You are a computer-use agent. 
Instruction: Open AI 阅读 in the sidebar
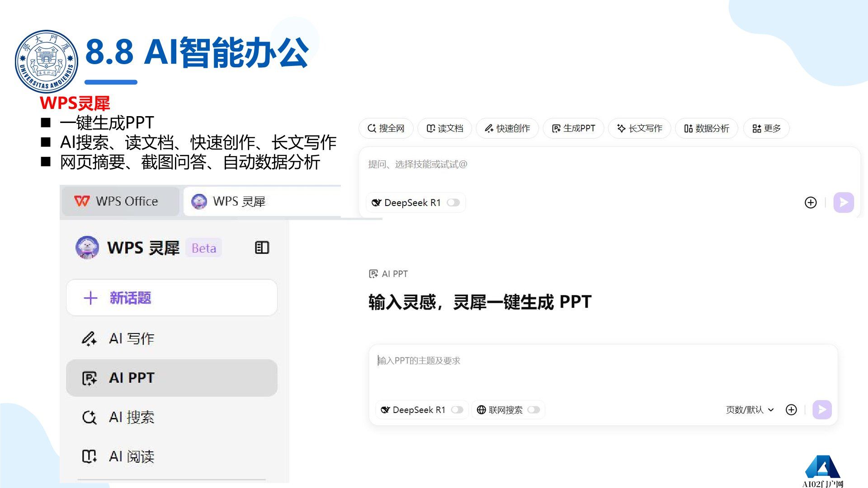172,457
